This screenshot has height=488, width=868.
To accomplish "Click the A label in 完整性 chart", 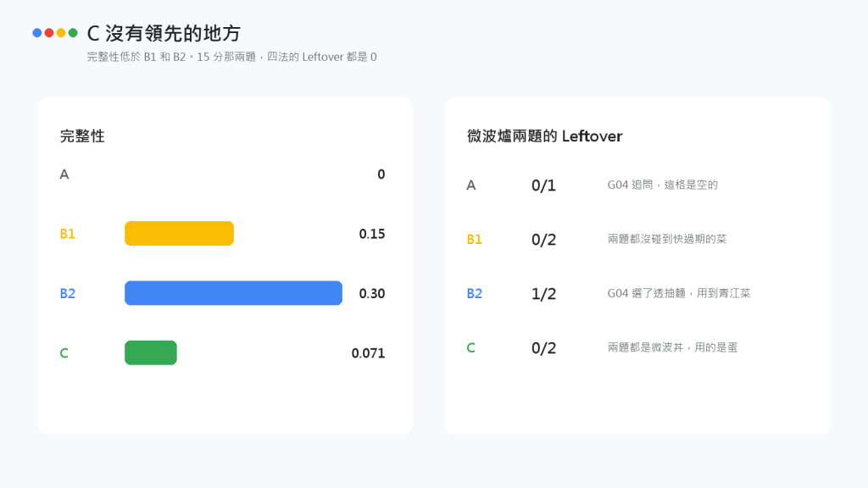I will tap(64, 175).
